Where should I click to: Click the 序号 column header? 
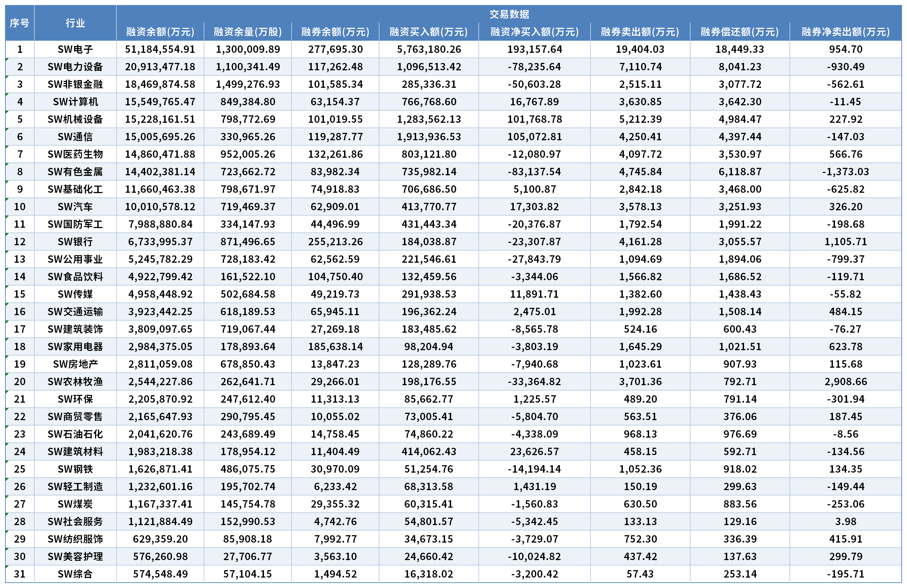(x=20, y=23)
